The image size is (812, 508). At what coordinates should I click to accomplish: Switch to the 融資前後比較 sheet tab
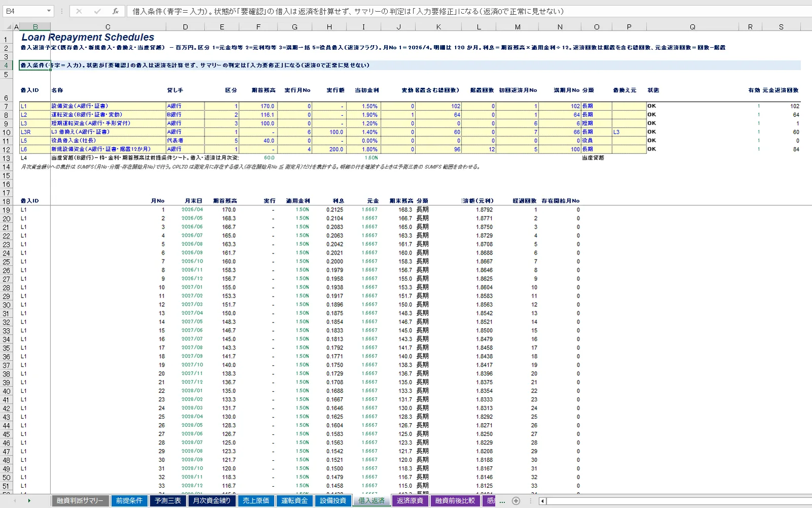click(455, 501)
